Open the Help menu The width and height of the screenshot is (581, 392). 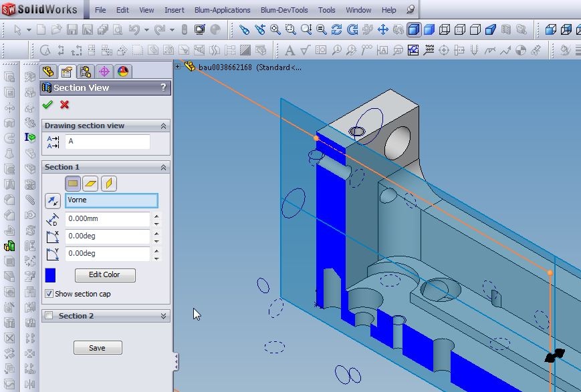tap(388, 10)
